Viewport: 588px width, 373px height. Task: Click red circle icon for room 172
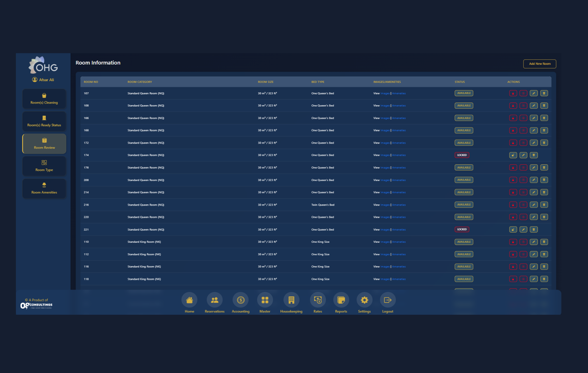(523, 143)
